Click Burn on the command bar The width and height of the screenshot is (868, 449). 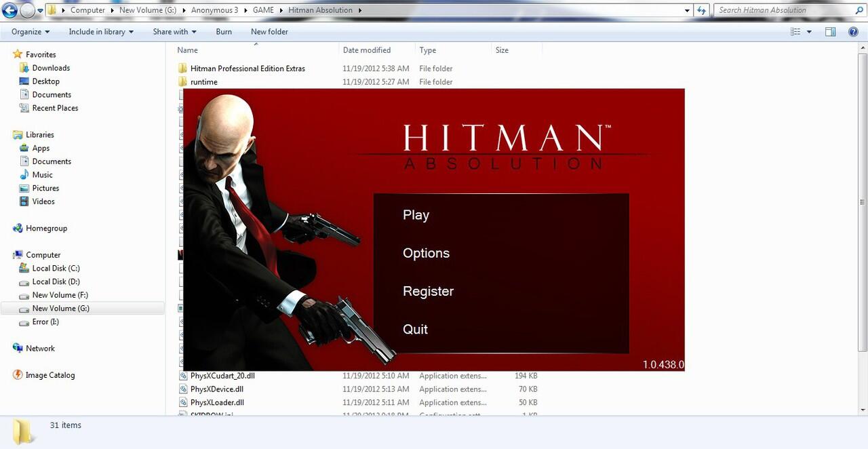(x=224, y=32)
